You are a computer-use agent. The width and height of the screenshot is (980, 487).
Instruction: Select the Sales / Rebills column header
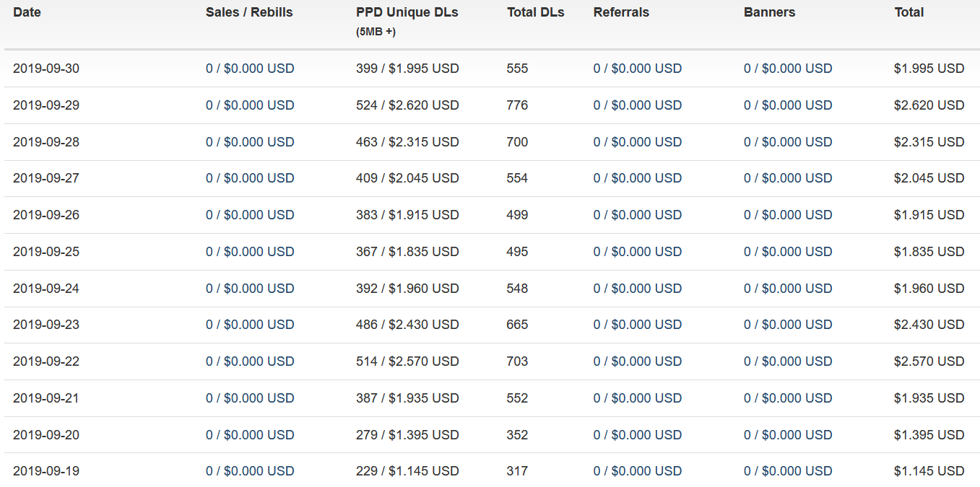coord(249,12)
